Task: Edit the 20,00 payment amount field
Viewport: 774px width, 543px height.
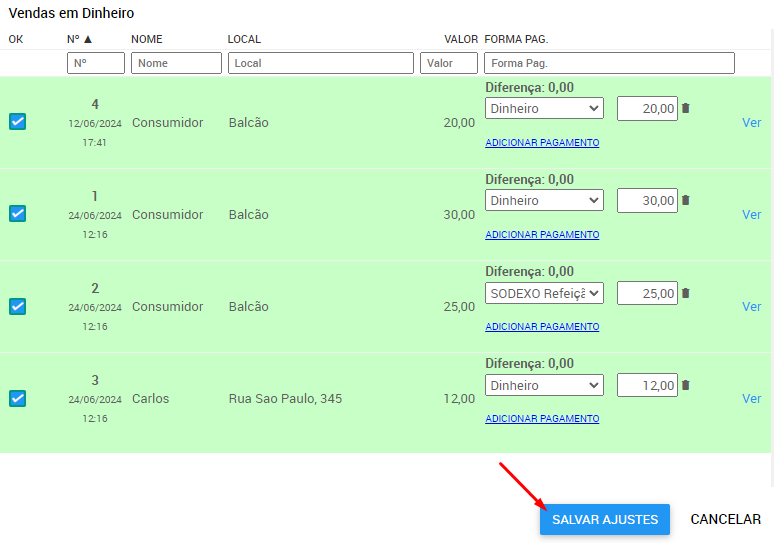Action: [x=647, y=108]
